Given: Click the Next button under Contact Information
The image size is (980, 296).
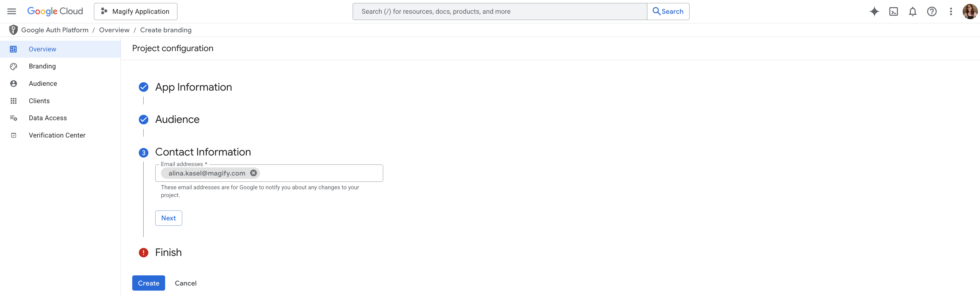Looking at the screenshot, I should (168, 218).
